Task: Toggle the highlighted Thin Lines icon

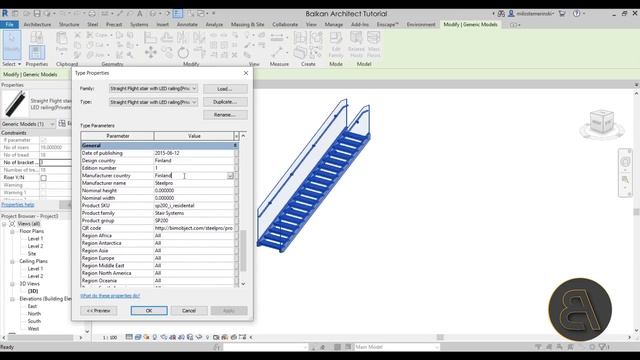Action: pyautogui.click(x=178, y=13)
